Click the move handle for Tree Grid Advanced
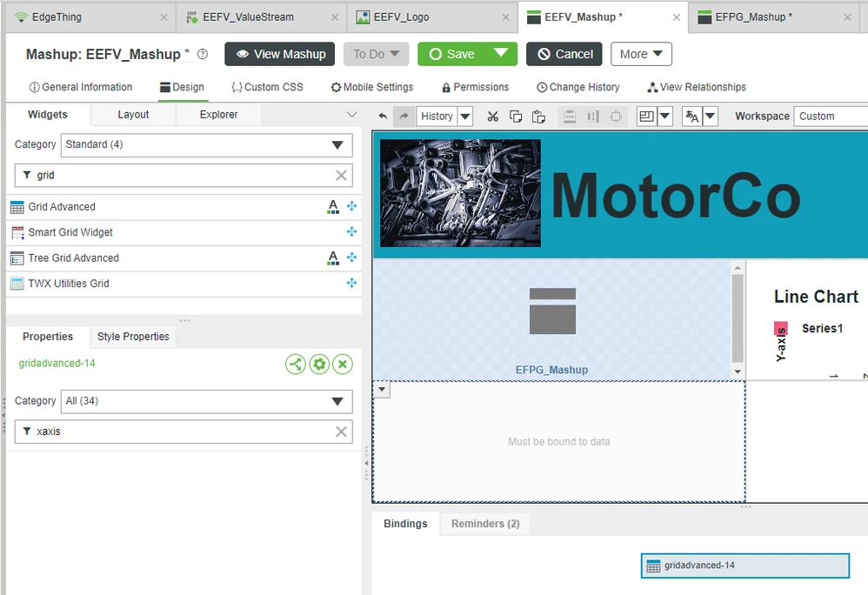The height and width of the screenshot is (595, 868). click(351, 257)
